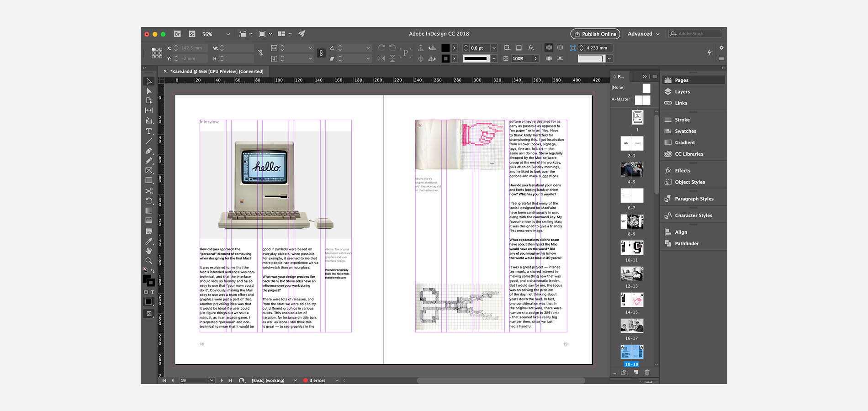This screenshot has width=868, height=411.
Task: Select the Zoom tool
Action: (149, 261)
